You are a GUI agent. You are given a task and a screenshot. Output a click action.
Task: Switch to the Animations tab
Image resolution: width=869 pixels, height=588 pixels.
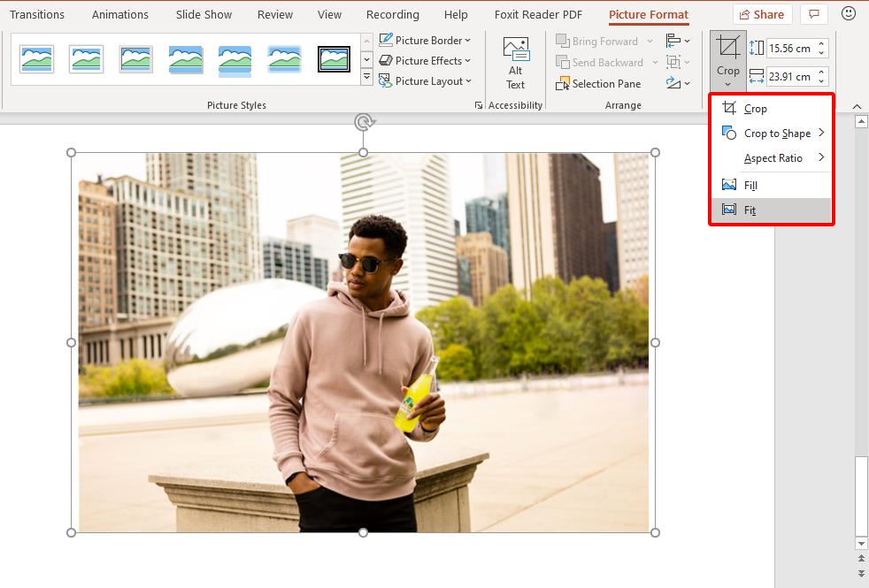click(120, 15)
